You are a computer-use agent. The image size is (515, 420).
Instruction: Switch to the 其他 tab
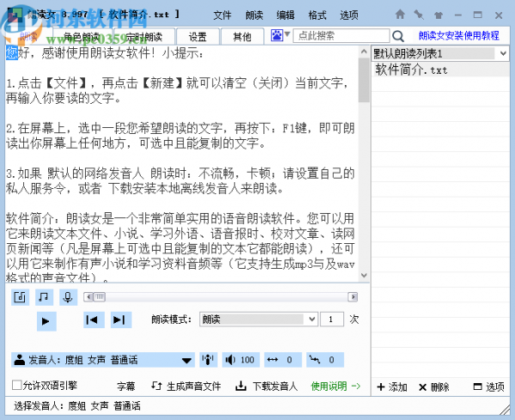[x=242, y=36]
